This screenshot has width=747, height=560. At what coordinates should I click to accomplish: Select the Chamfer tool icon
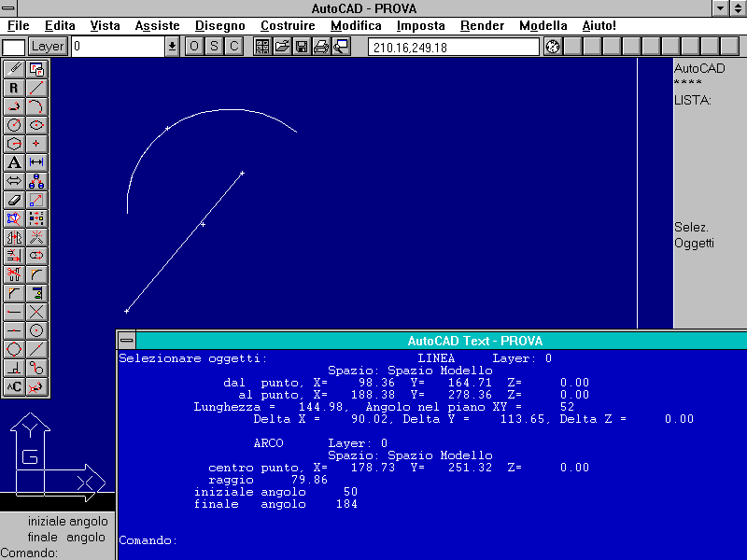[14, 293]
